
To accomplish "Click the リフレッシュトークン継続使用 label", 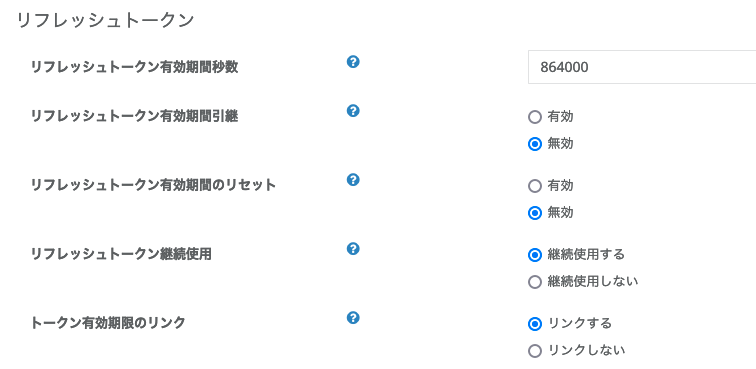I will coord(121,254).
